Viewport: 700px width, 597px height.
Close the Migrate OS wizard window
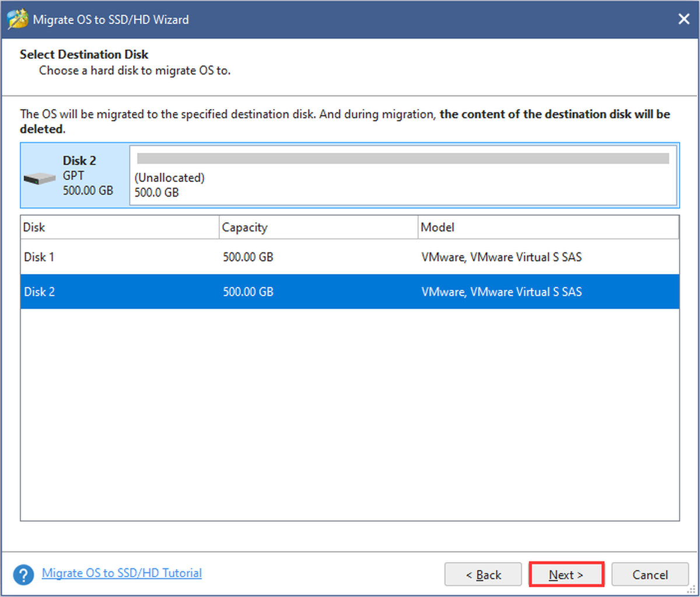click(684, 19)
